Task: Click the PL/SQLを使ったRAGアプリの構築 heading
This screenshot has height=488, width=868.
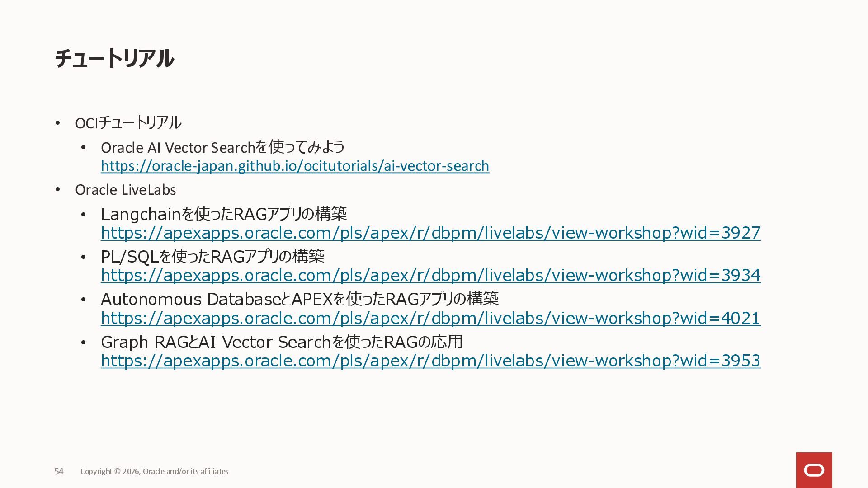Action: (212, 256)
